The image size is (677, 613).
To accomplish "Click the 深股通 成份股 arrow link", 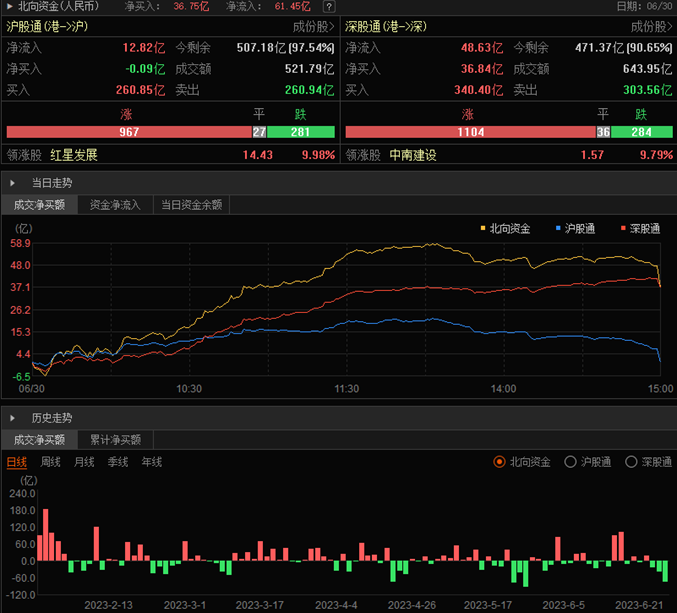I will (651, 26).
